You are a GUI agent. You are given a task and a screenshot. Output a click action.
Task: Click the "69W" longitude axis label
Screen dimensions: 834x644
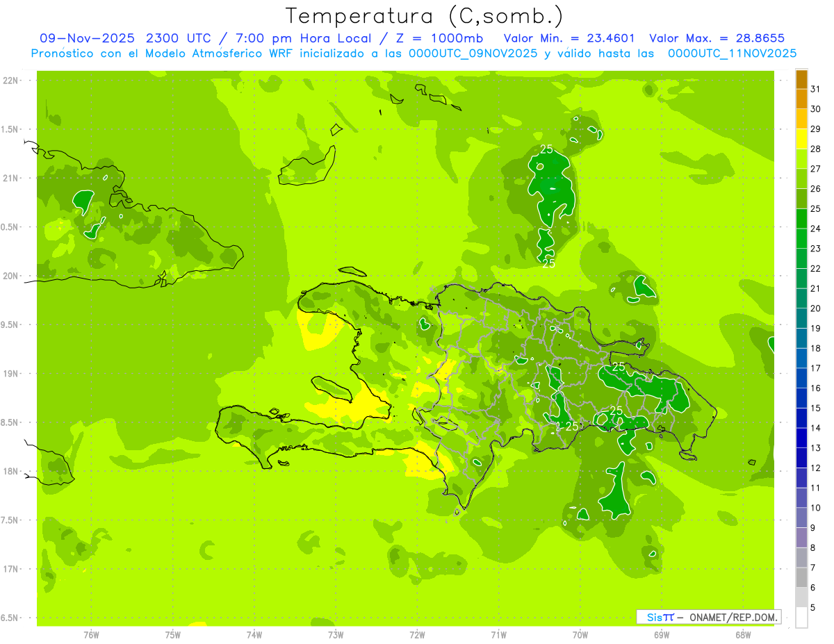(x=662, y=635)
